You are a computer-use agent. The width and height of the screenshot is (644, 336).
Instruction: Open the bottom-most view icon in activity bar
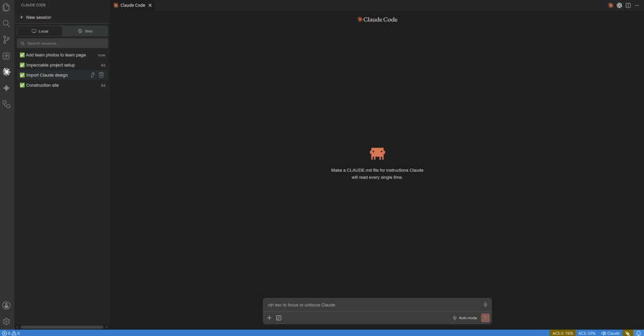click(6, 104)
